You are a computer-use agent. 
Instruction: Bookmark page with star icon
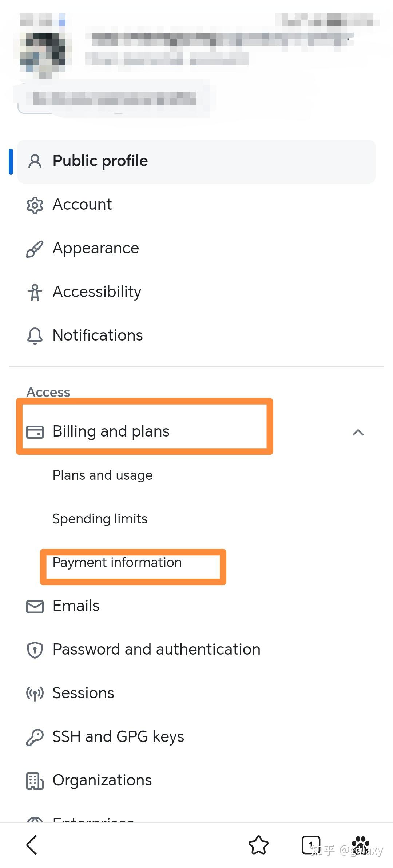[x=258, y=845]
